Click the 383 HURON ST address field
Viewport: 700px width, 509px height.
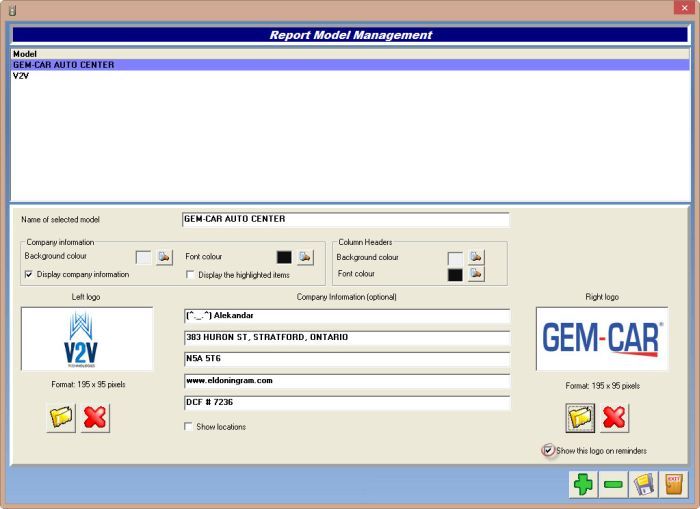tap(347, 338)
